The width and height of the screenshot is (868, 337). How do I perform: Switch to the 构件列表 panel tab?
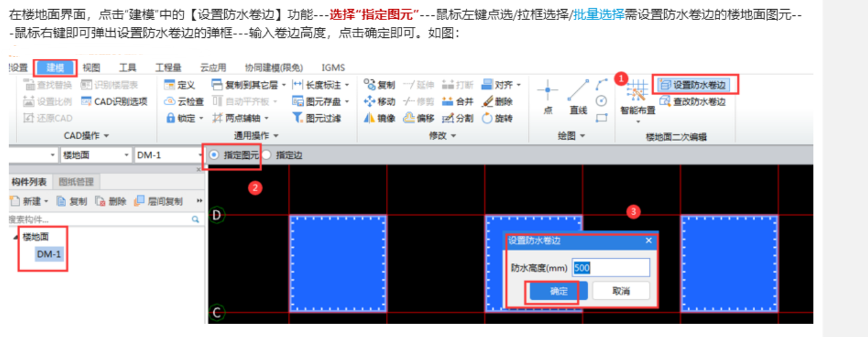(x=30, y=181)
